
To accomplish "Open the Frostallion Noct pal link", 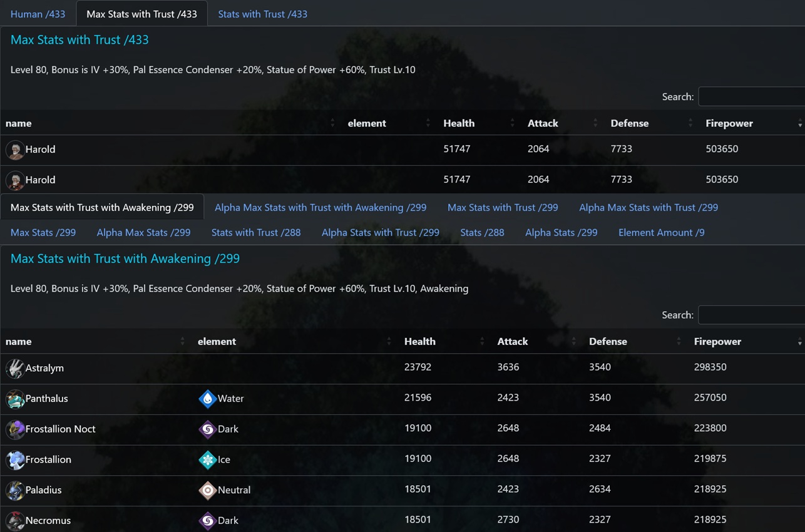I will pyautogui.click(x=60, y=429).
